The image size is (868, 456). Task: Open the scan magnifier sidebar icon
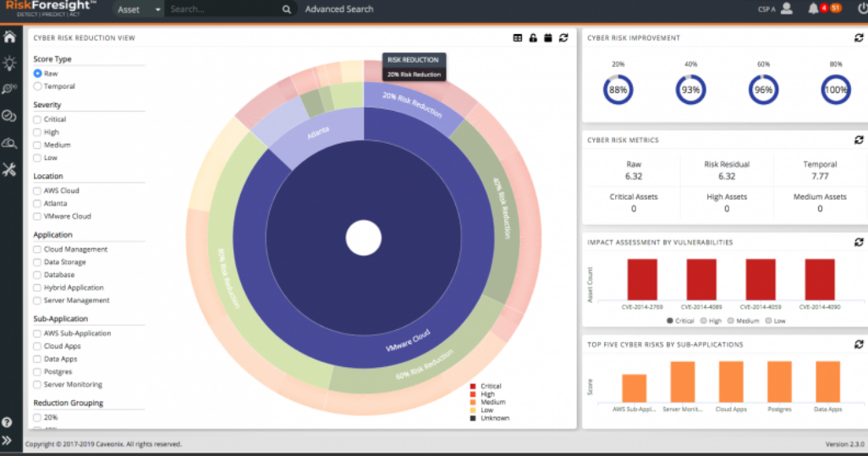tap(9, 89)
